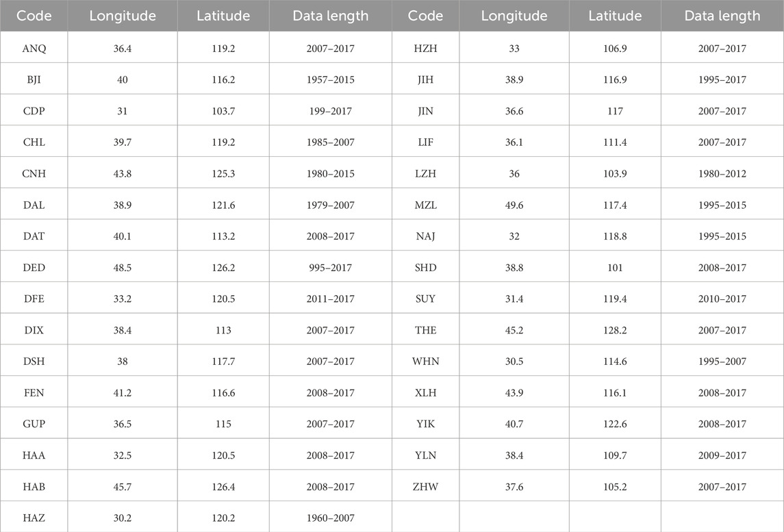This screenshot has height=532, width=784.
Task: Select the GUP station code cell
Action: [x=34, y=424]
